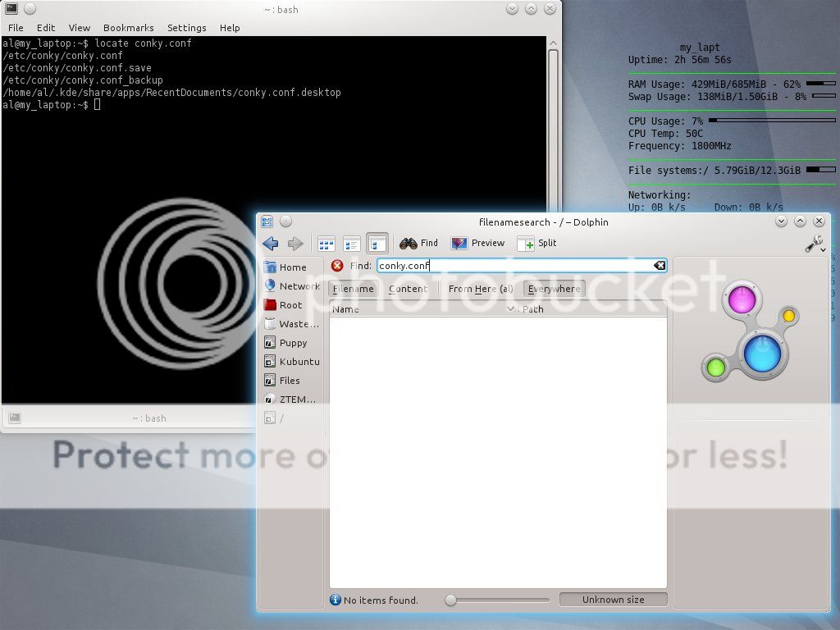Go back with Dolphin's blue arrow
The image size is (840, 630).
coord(271,243)
